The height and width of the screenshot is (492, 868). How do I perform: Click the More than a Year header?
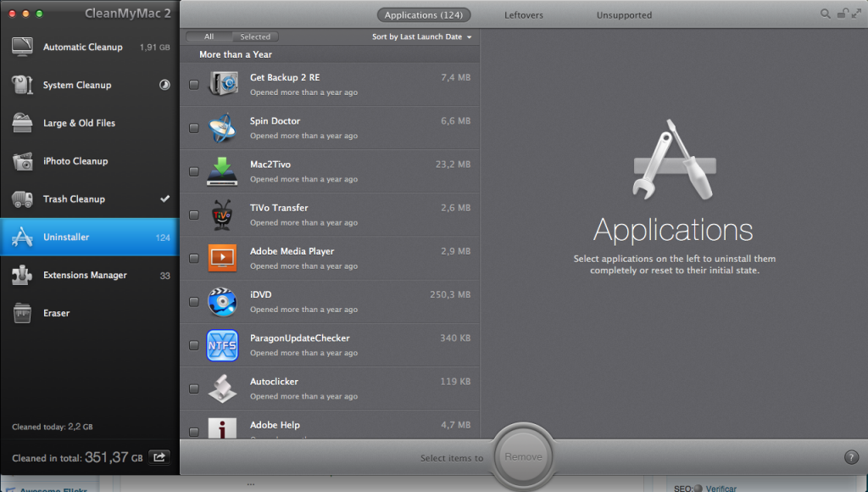point(236,54)
